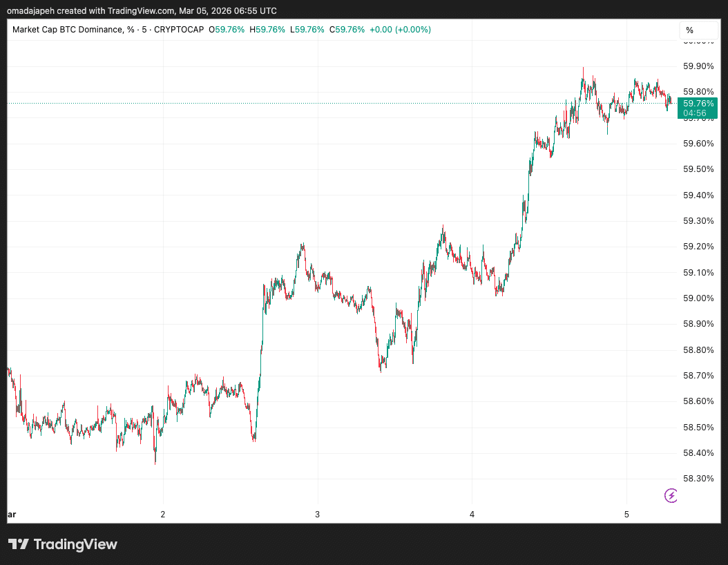Click the TradingView wordmark text in footer
Screen dimensions: 728x565
coord(75,544)
